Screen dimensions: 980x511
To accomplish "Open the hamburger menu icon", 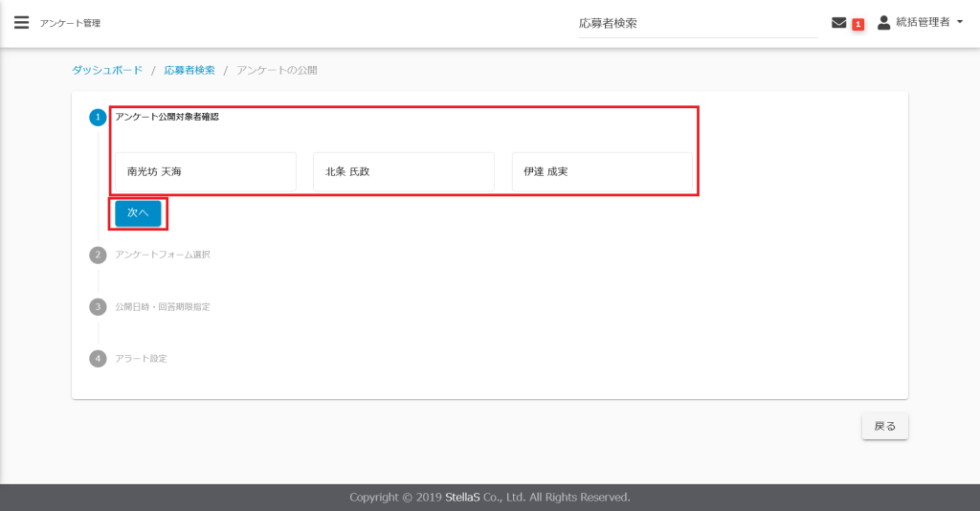I will click(x=22, y=23).
